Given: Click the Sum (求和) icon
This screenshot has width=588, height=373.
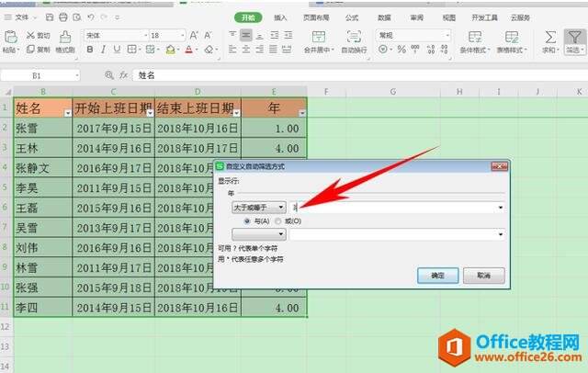Looking at the screenshot, I should tap(550, 37).
